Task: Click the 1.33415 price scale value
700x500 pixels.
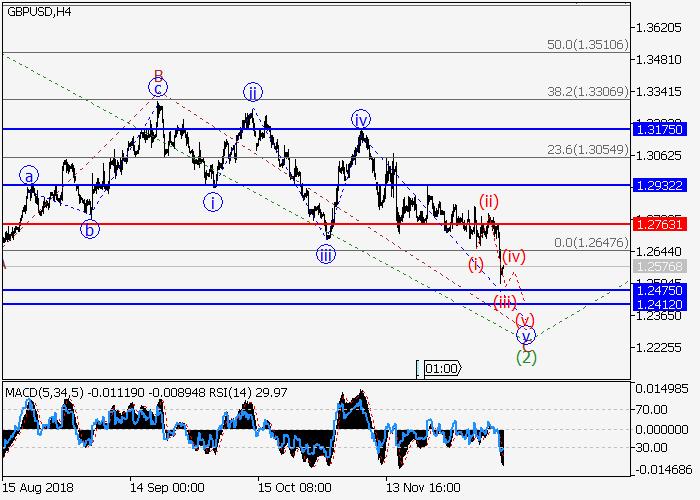Action: pyautogui.click(x=659, y=92)
